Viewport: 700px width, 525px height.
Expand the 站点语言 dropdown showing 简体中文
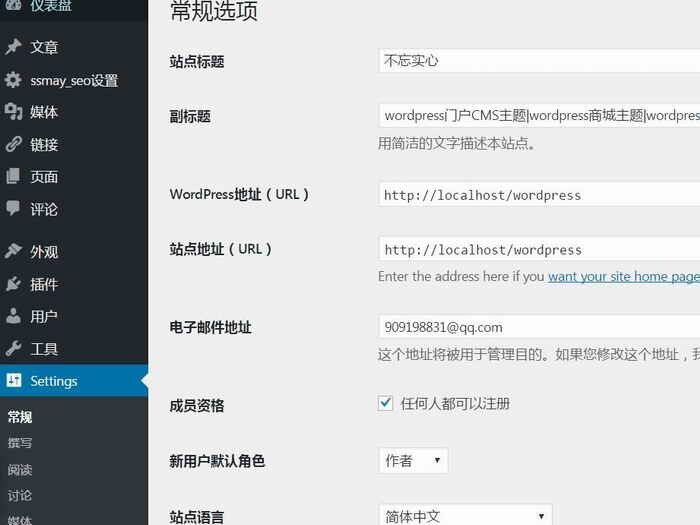[465, 516]
